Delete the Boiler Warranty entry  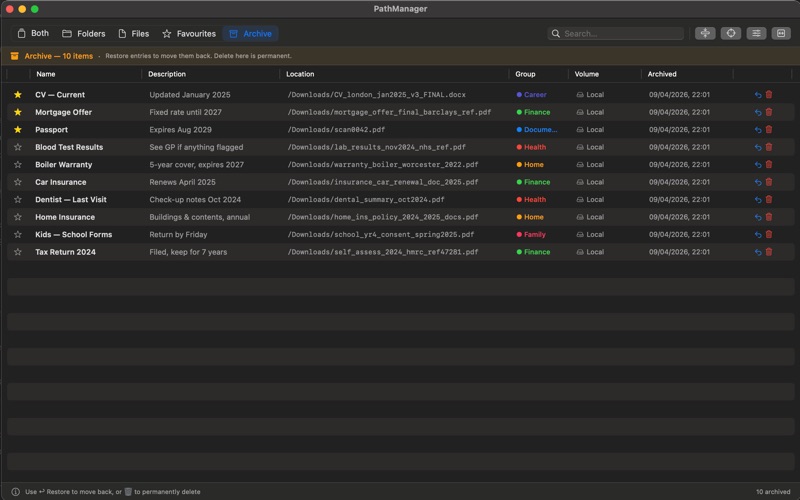pos(769,164)
